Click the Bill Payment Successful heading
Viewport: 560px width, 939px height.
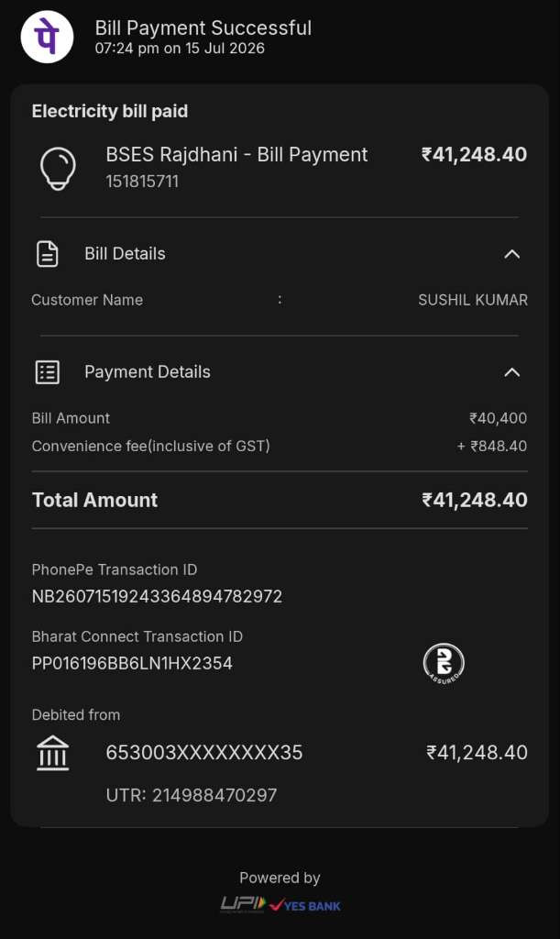(x=203, y=28)
